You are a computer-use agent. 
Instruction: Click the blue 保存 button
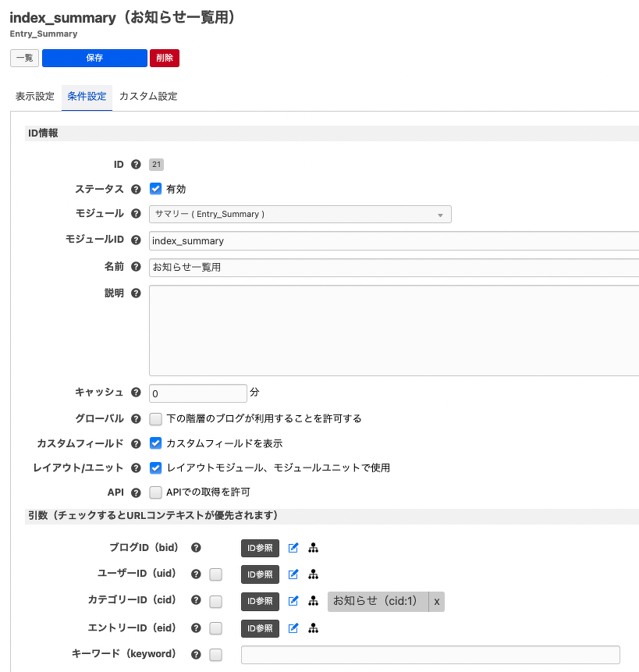point(94,58)
